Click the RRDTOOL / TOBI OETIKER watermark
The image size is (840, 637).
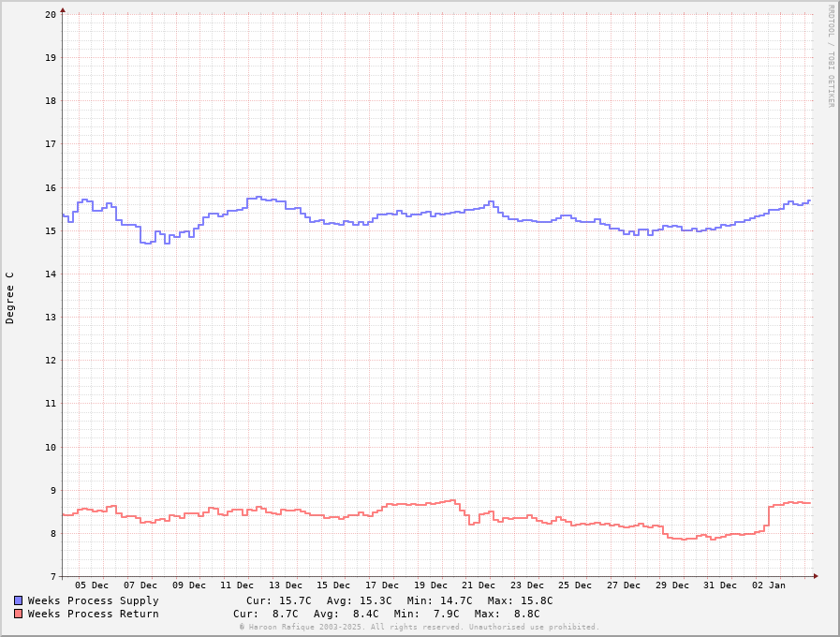(830, 56)
